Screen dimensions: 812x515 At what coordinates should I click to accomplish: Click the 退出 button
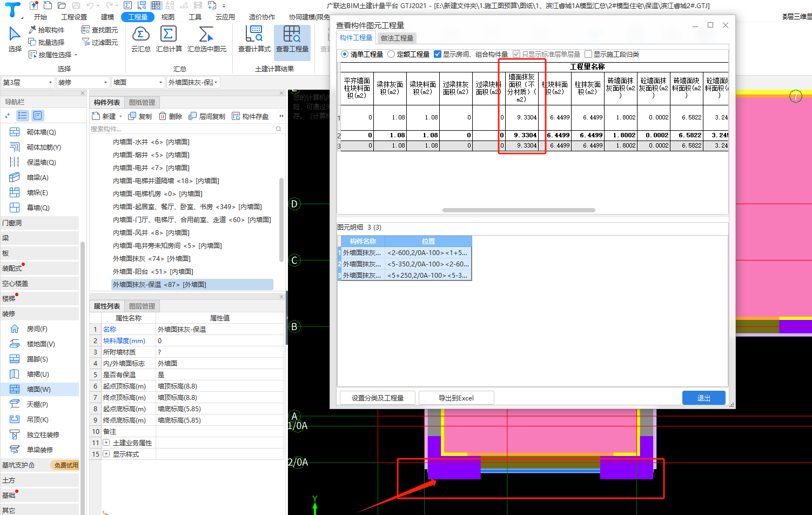[703, 398]
